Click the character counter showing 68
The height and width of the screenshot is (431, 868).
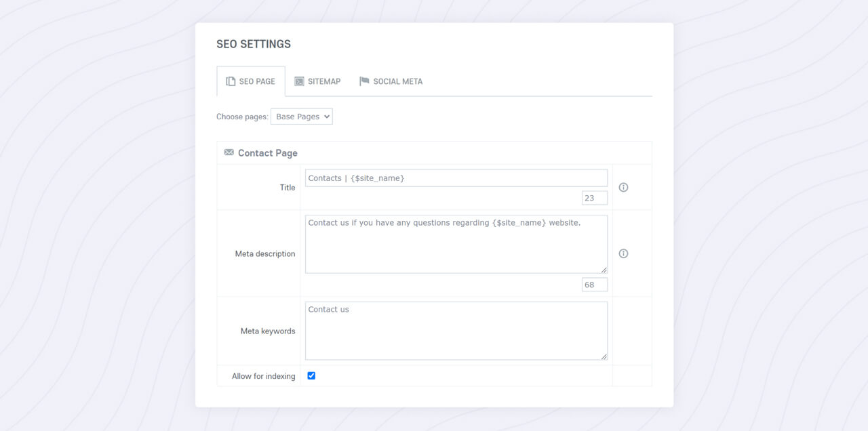coord(594,285)
